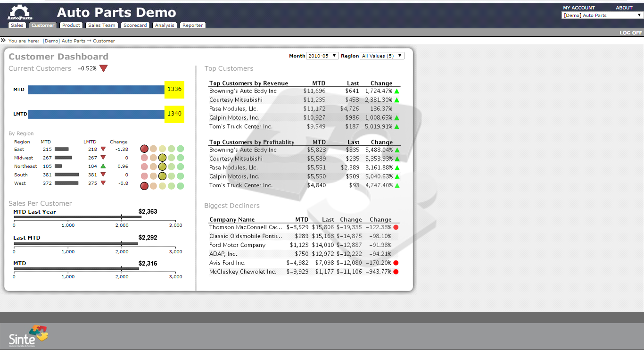Click the ABOUT link

point(624,8)
